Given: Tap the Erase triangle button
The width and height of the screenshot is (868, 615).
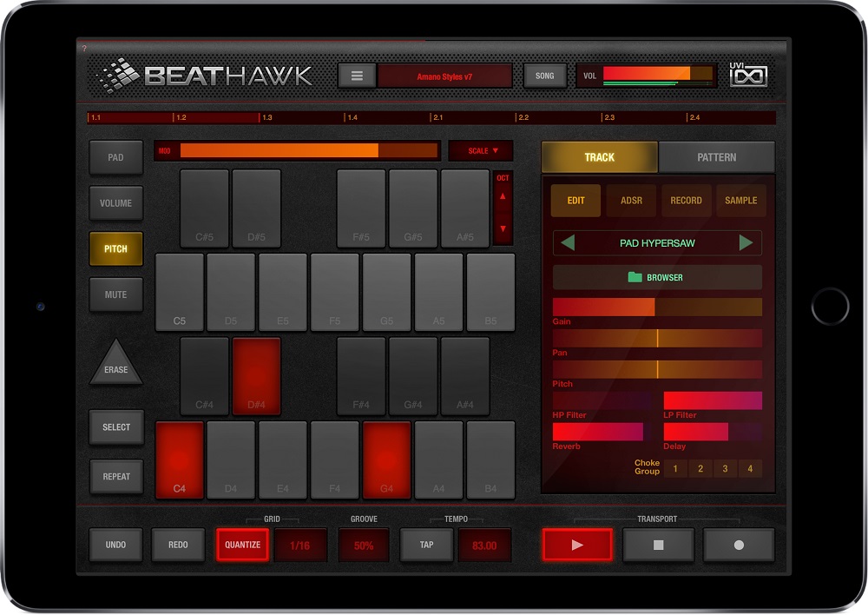Looking at the screenshot, I should point(115,365).
